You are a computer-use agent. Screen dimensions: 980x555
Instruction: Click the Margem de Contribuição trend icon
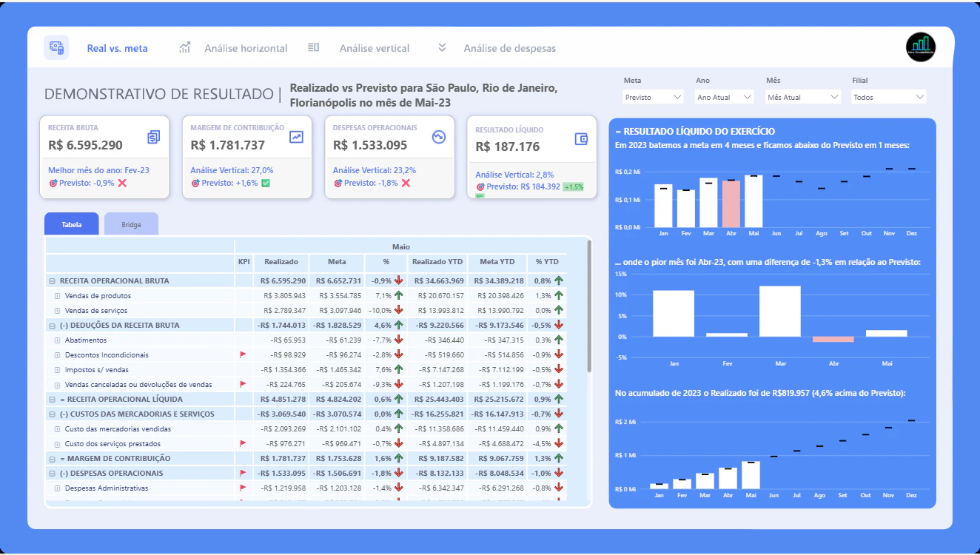point(296,137)
